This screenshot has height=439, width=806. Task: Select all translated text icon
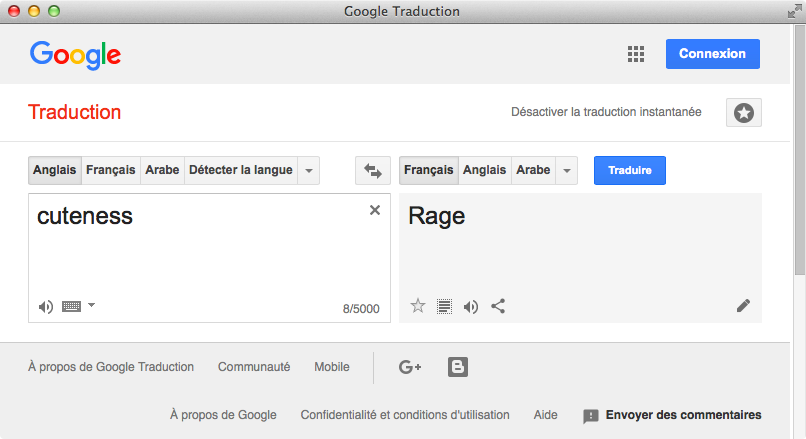[445, 306]
